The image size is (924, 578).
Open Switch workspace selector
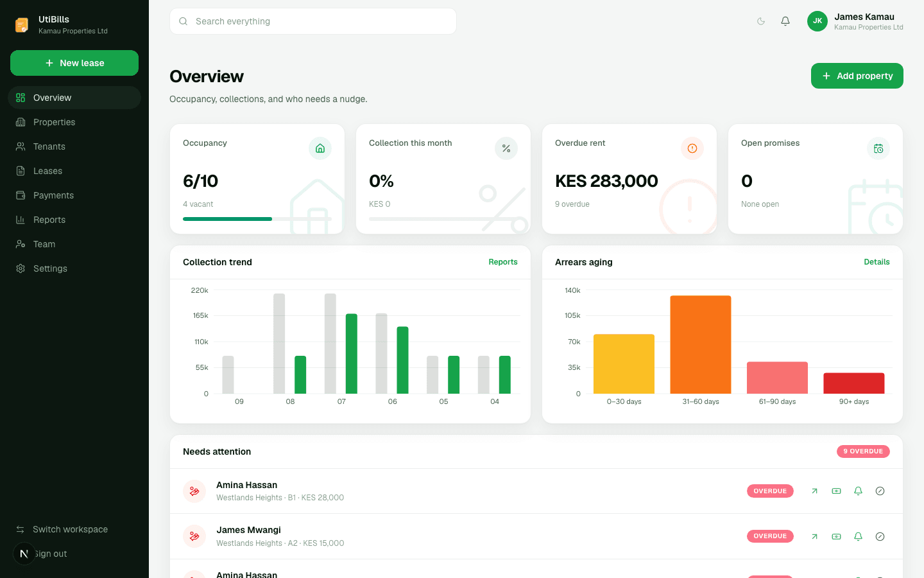[x=74, y=529]
